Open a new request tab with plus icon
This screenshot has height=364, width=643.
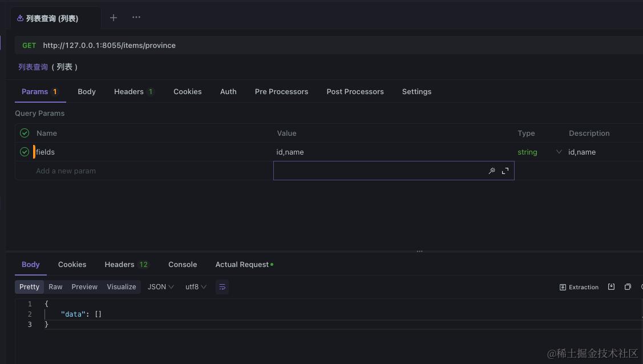(x=114, y=18)
